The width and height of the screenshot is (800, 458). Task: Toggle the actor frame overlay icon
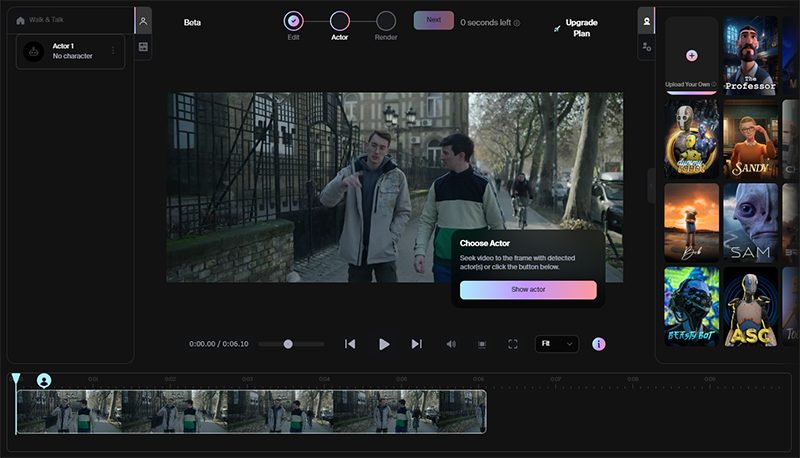pos(481,344)
